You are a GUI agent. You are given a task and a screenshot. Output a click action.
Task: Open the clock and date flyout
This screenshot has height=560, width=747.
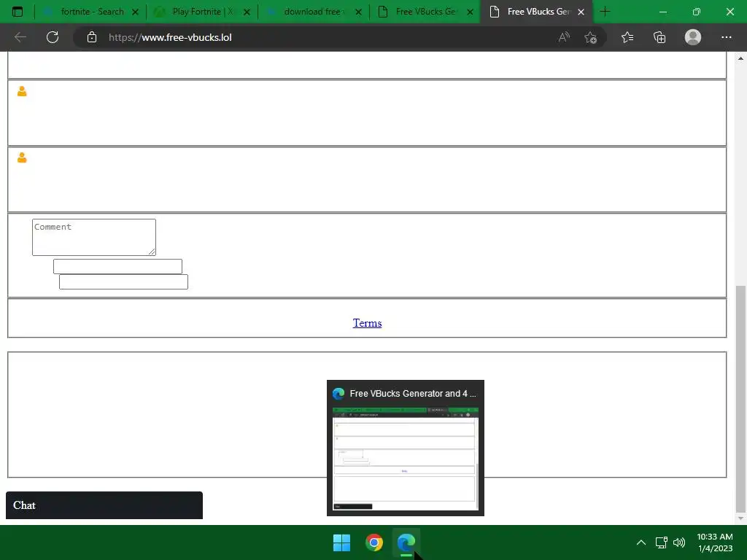tap(715, 542)
